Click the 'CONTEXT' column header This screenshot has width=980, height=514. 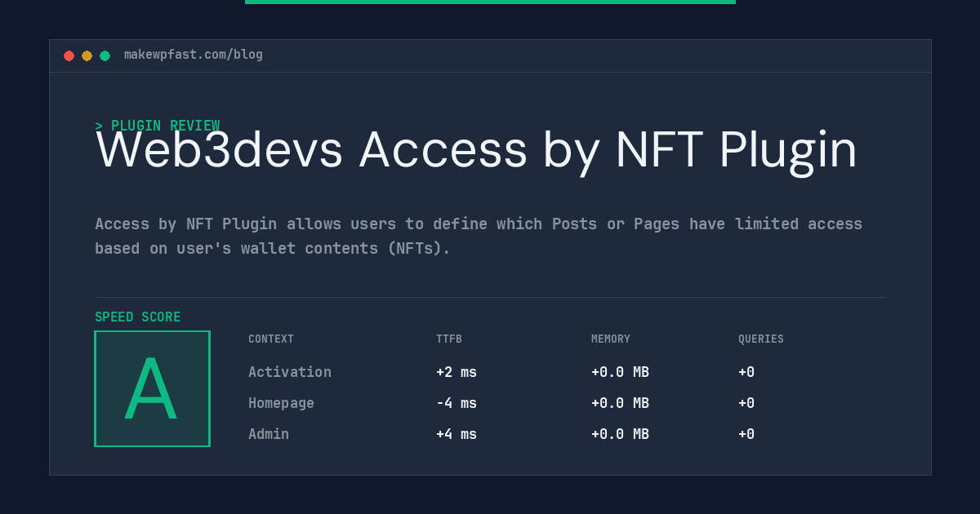tap(271, 339)
